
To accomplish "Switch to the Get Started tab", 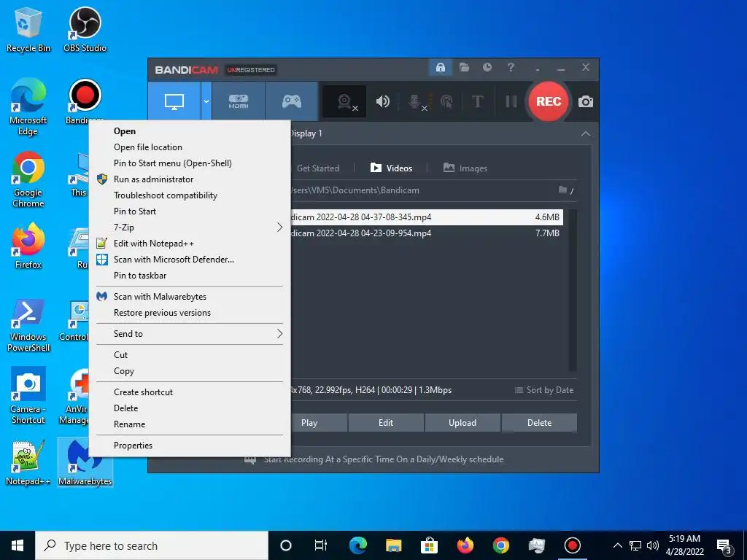I will [318, 168].
